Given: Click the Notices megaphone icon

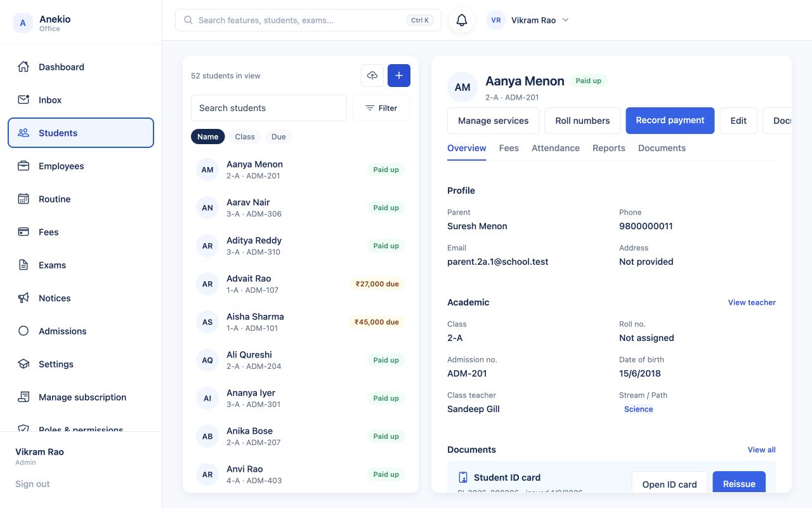Looking at the screenshot, I should coord(23,298).
